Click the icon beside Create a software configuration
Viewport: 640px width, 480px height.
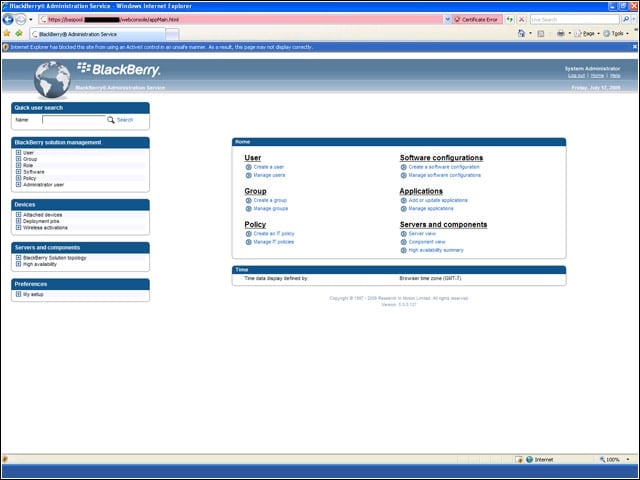(x=404, y=167)
